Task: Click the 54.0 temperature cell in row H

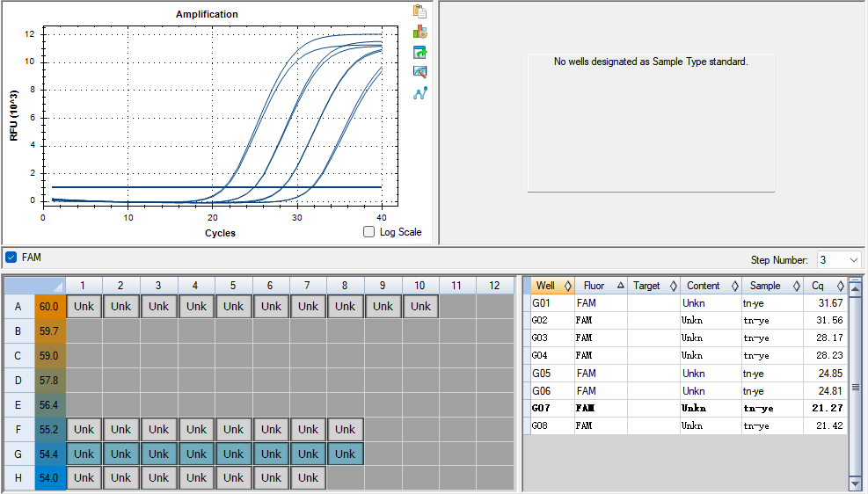Action: pyautogui.click(x=49, y=478)
